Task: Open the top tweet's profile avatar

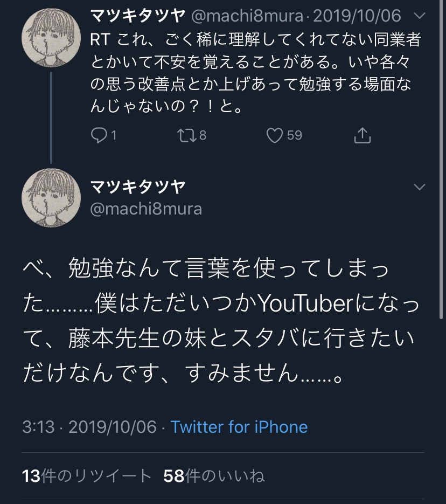Action: tap(51, 38)
